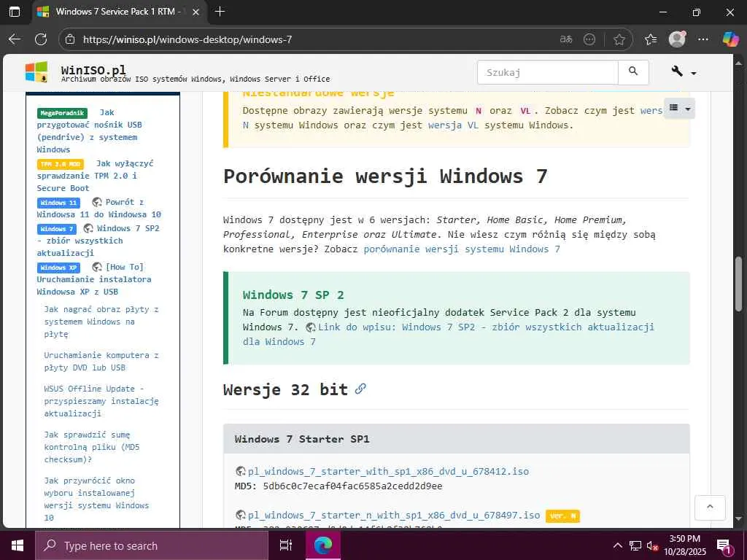
Task: Add this page to favorites star
Action: 619,39
